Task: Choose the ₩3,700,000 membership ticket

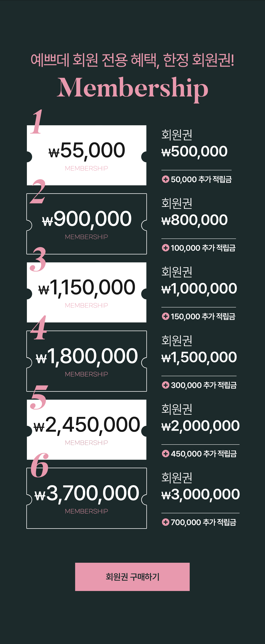Action: tap(87, 498)
